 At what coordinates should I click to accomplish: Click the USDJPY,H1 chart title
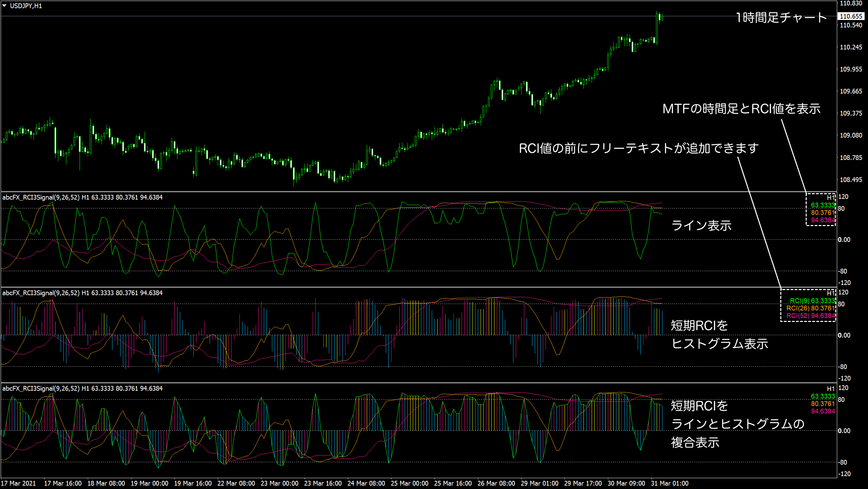tap(26, 6)
